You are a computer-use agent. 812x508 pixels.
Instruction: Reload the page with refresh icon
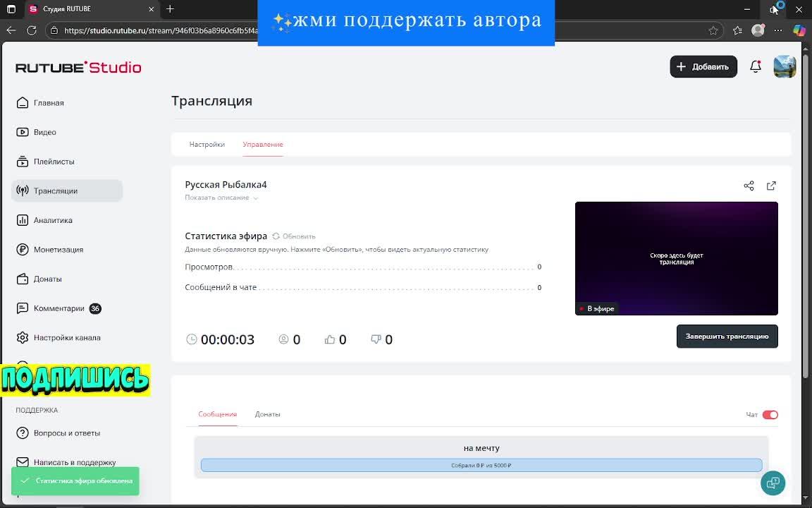click(32, 30)
